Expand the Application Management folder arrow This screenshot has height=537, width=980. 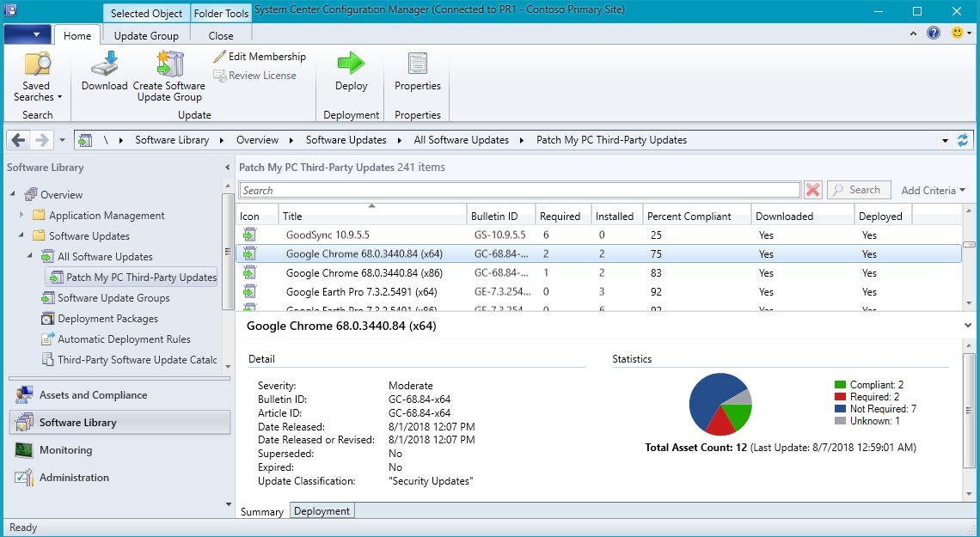21,215
